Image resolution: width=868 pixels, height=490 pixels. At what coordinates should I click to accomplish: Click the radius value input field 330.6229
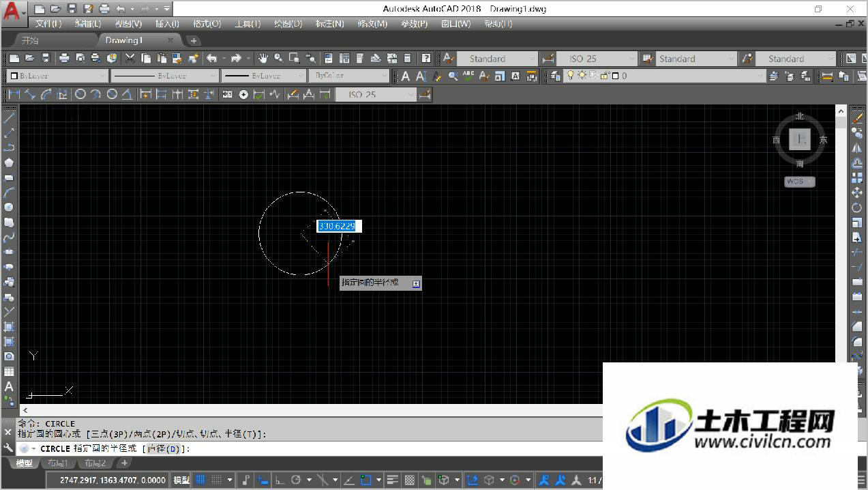point(339,226)
